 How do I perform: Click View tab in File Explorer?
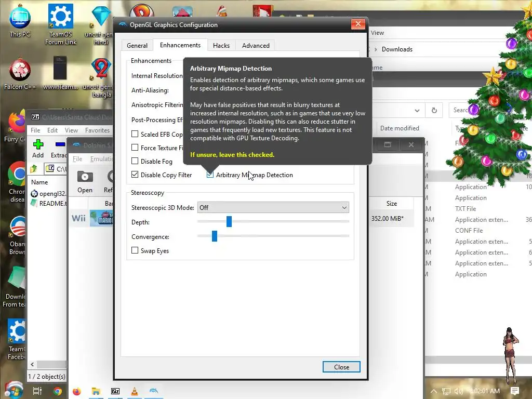click(x=377, y=33)
